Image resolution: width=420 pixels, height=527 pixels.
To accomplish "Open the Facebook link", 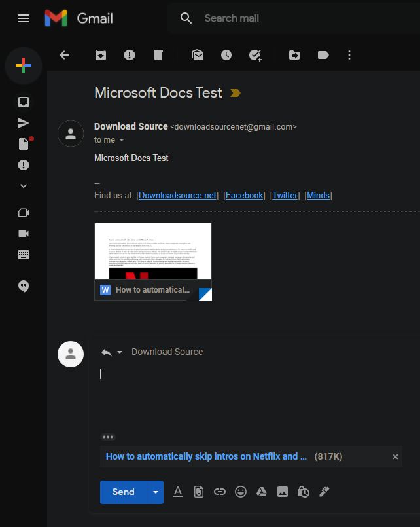I will (x=244, y=195).
